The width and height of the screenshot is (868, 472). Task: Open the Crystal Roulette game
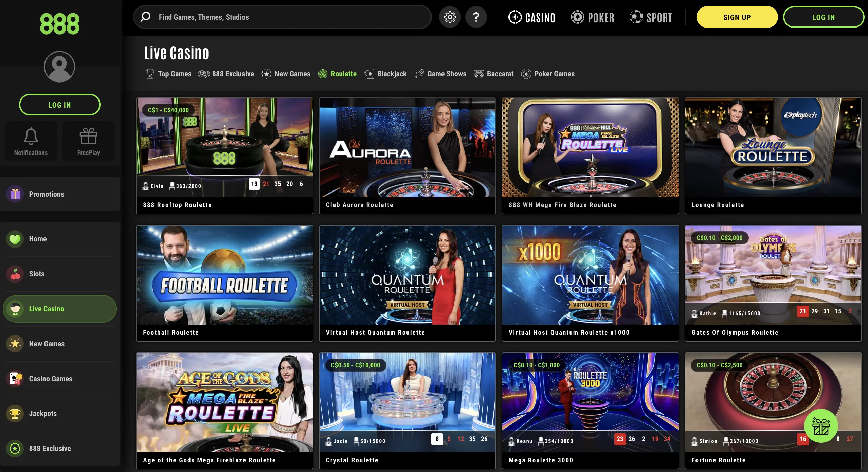408,411
